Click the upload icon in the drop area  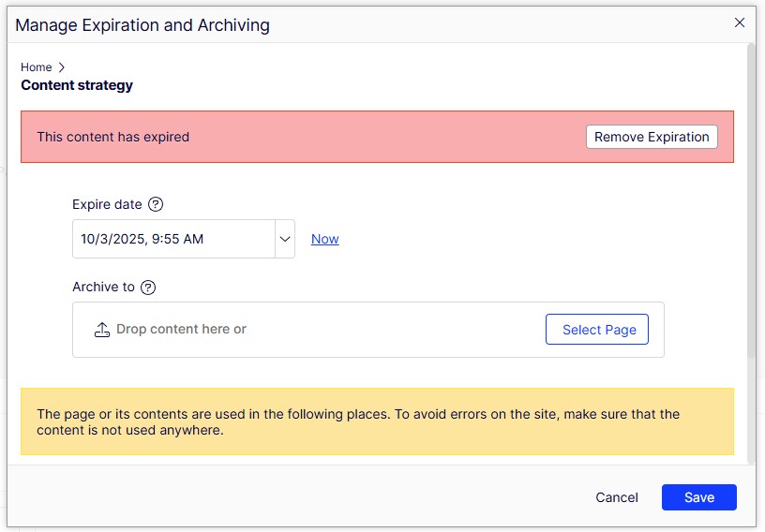tap(102, 330)
